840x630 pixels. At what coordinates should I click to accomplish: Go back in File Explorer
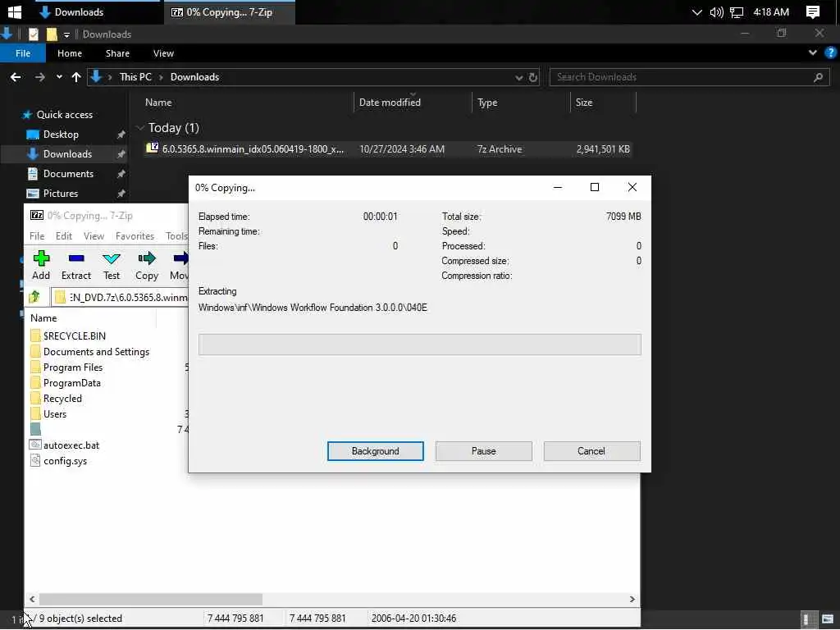pyautogui.click(x=16, y=77)
